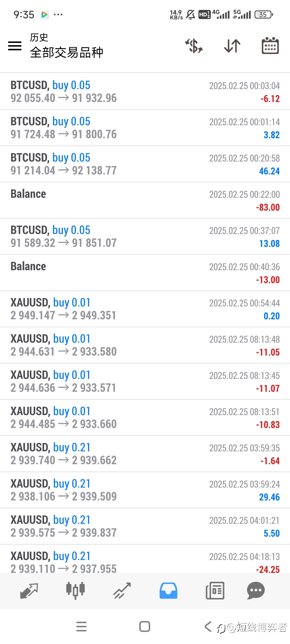Open the hamburger side menu
This screenshot has width=290, height=644.
[x=15, y=46]
